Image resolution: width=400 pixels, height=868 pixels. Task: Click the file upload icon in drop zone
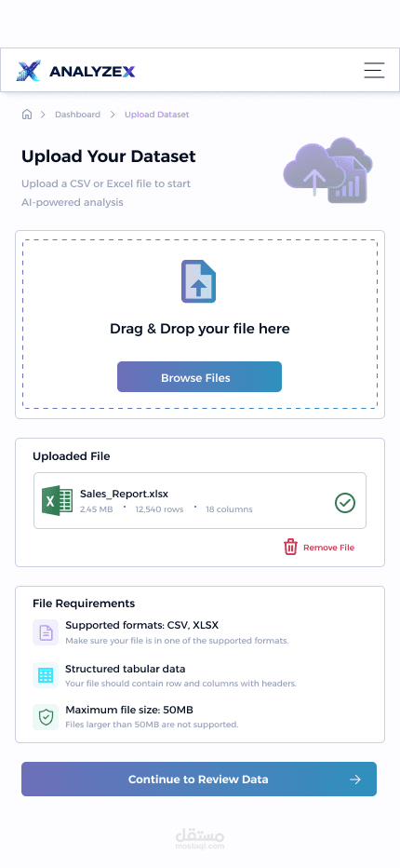[x=199, y=281]
